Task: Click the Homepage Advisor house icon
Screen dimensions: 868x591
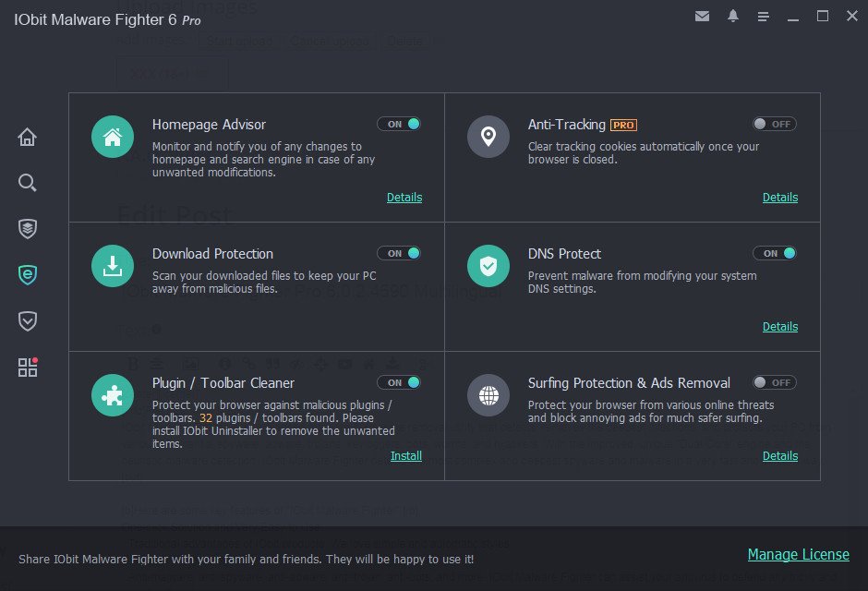Action: [x=113, y=138]
